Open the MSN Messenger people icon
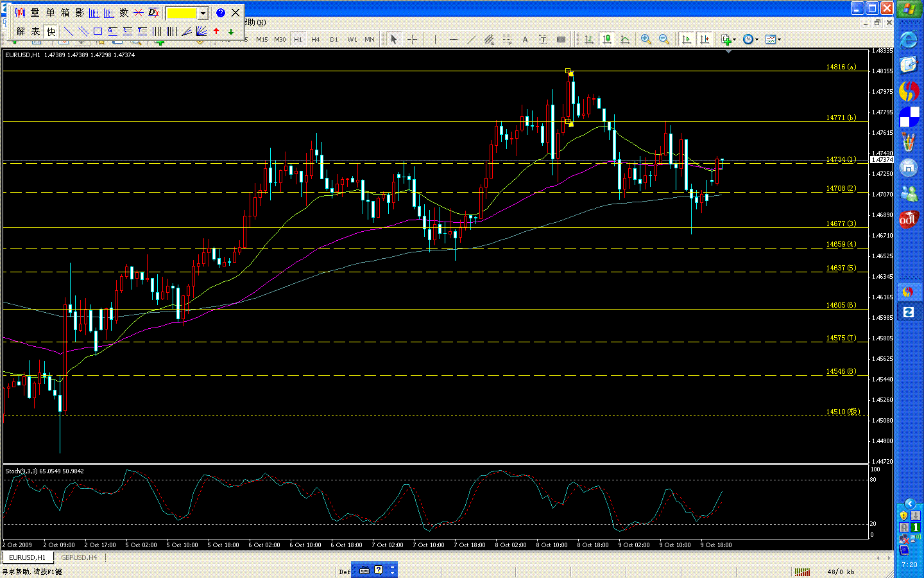This screenshot has width=924, height=578. tap(908, 193)
